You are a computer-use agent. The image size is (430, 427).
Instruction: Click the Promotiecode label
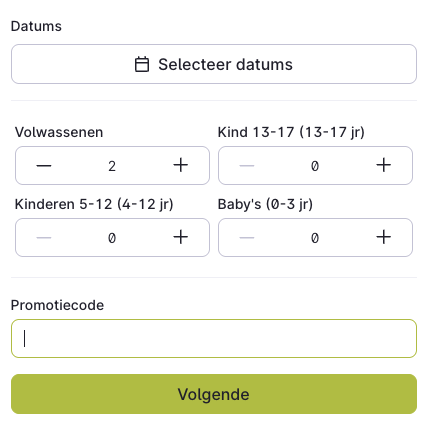pos(57,305)
